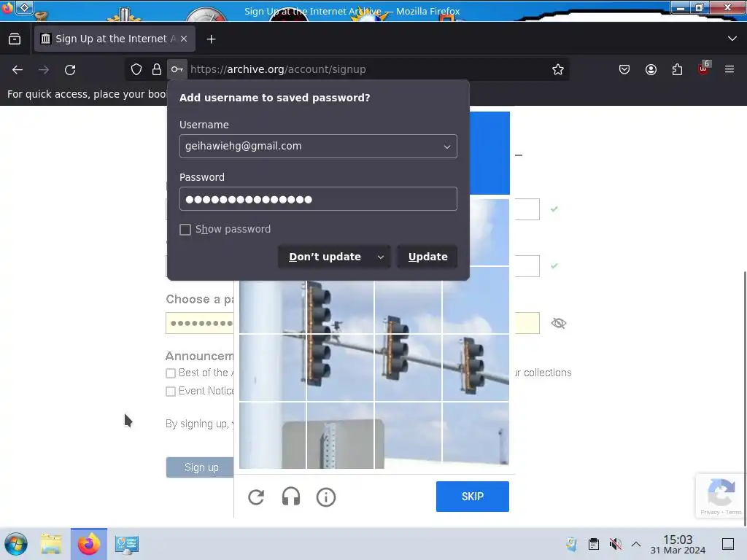The width and height of the screenshot is (747, 560).
Task: Click Don't update button
Action: coord(325,257)
